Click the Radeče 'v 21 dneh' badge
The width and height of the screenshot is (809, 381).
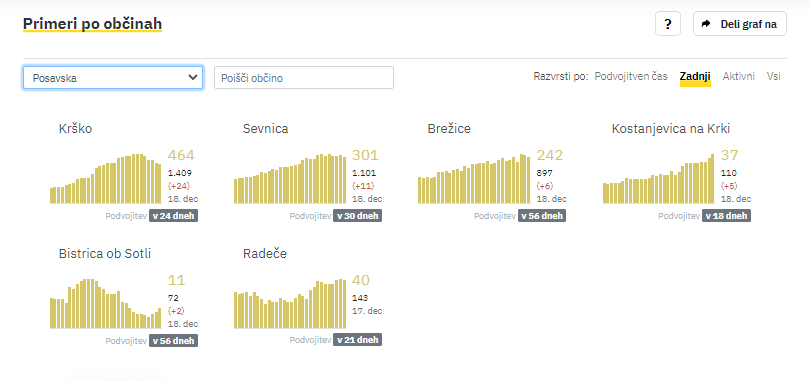358,340
